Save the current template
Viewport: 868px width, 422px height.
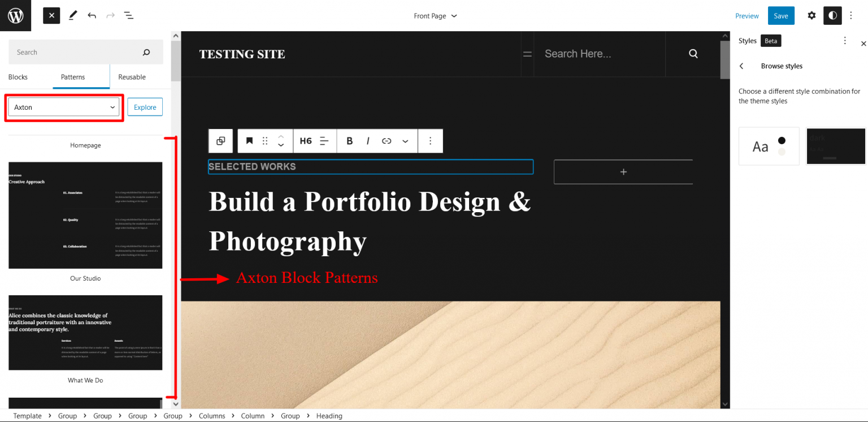(780, 15)
